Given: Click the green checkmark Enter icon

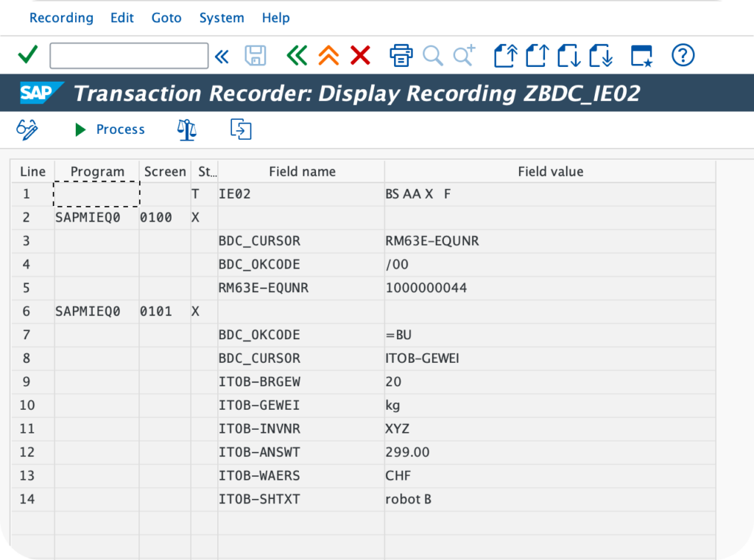Looking at the screenshot, I should [x=28, y=54].
